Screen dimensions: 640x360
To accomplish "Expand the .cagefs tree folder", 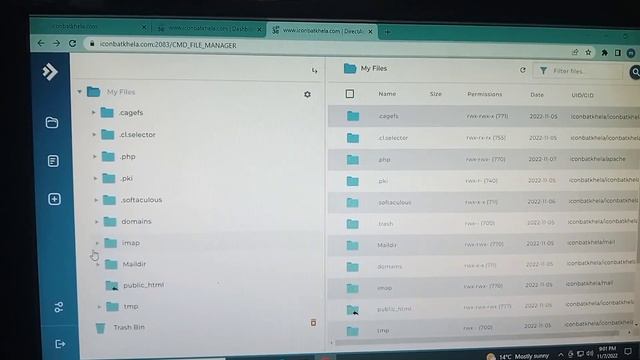I will pyautogui.click(x=93, y=112).
